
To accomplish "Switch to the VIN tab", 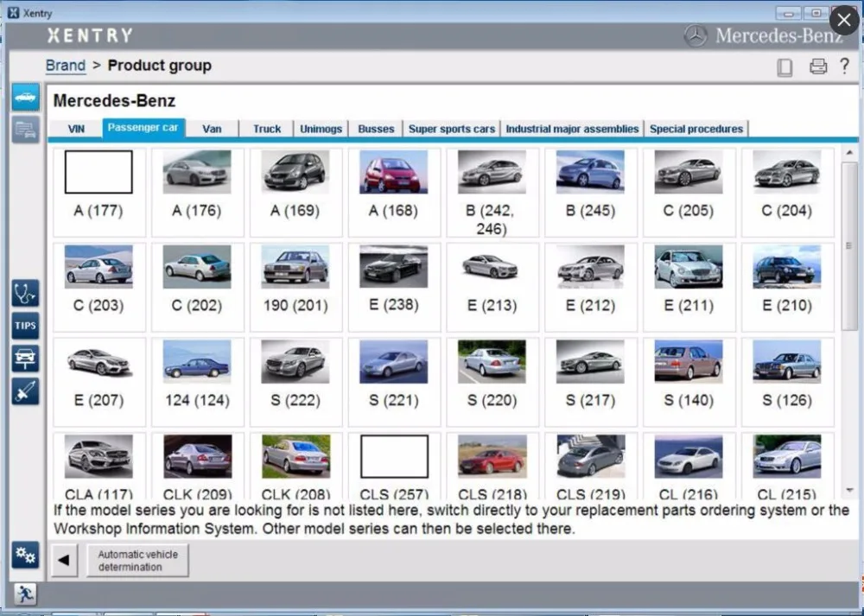I will pyautogui.click(x=76, y=129).
